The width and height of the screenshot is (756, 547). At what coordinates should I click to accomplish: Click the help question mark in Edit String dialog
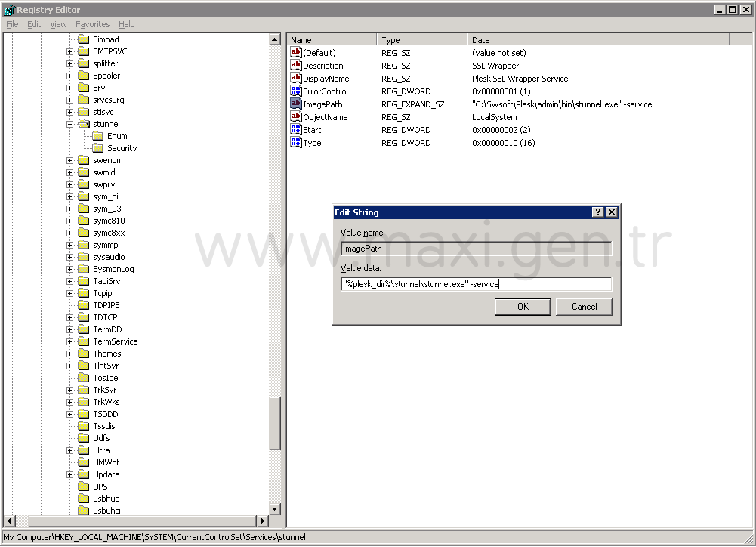click(598, 212)
